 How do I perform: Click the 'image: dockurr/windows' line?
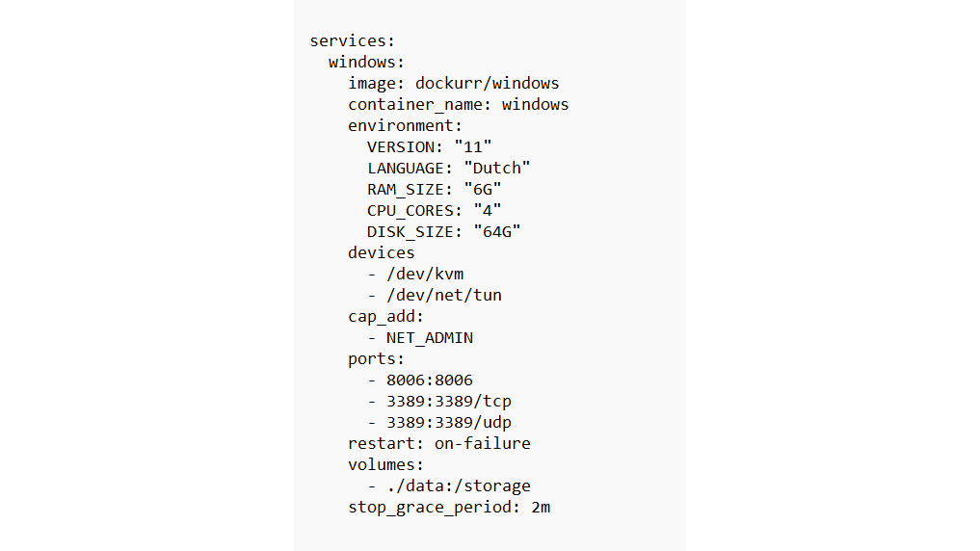(x=453, y=84)
